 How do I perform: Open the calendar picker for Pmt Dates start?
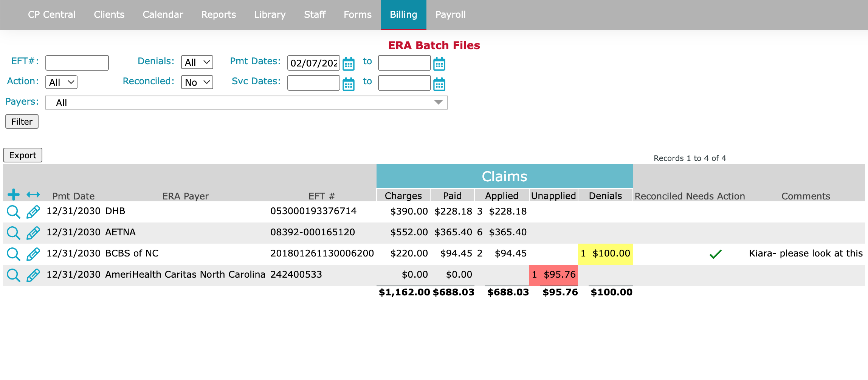pyautogui.click(x=349, y=63)
